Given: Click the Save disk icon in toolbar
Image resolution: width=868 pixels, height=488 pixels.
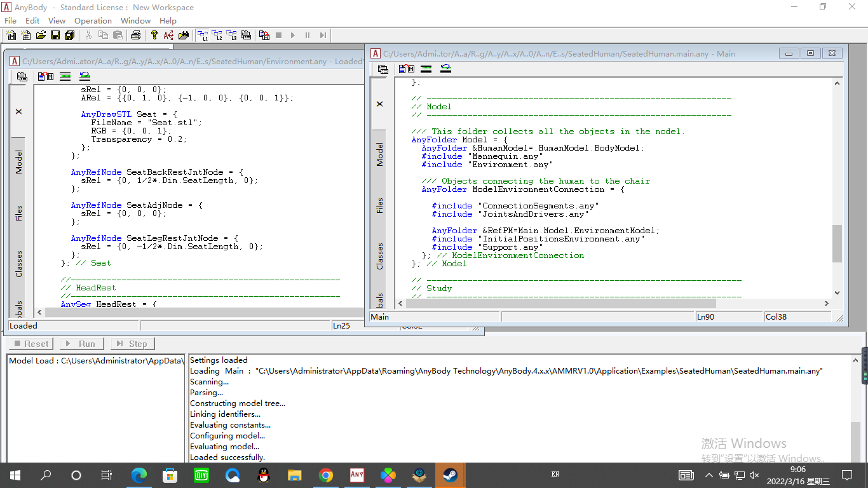Looking at the screenshot, I should (x=55, y=36).
